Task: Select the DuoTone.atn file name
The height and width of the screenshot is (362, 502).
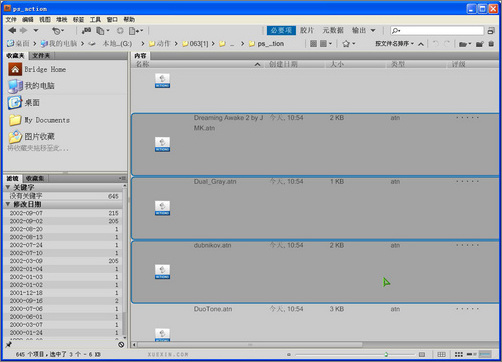Action: 213,309
